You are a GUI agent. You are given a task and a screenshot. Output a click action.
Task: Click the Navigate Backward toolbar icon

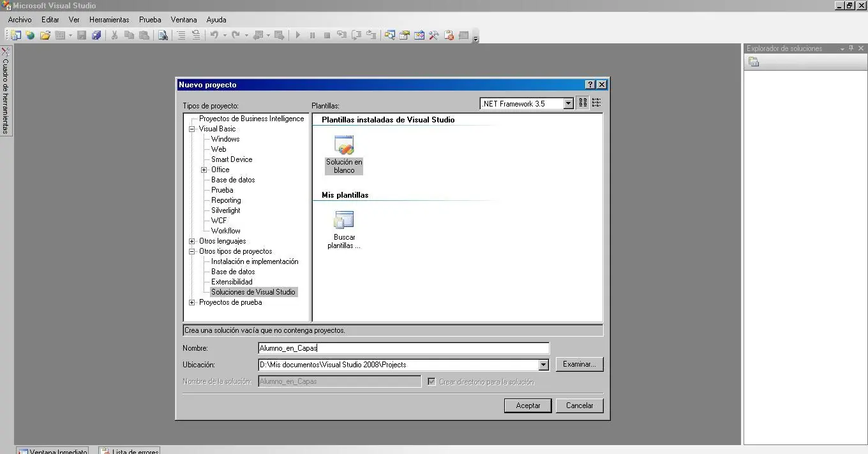point(258,35)
